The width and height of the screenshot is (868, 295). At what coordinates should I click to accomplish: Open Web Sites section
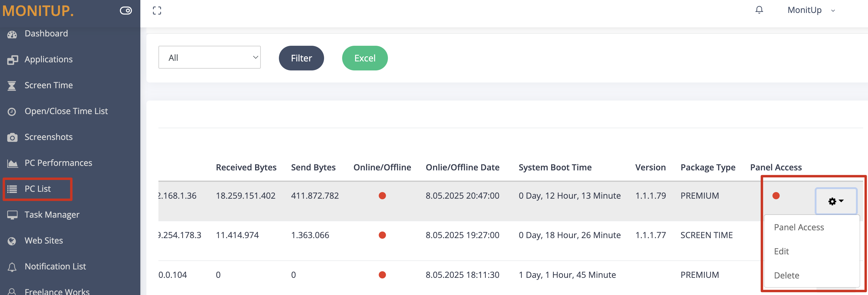point(44,241)
